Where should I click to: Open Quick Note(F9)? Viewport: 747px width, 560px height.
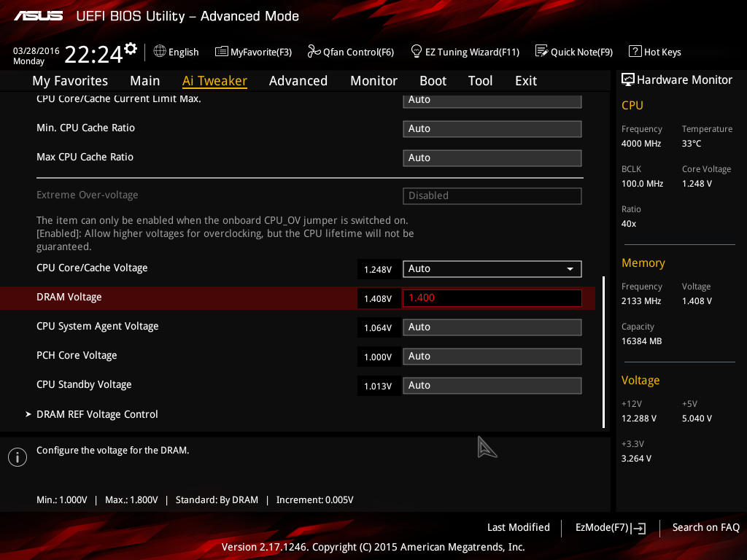point(581,52)
